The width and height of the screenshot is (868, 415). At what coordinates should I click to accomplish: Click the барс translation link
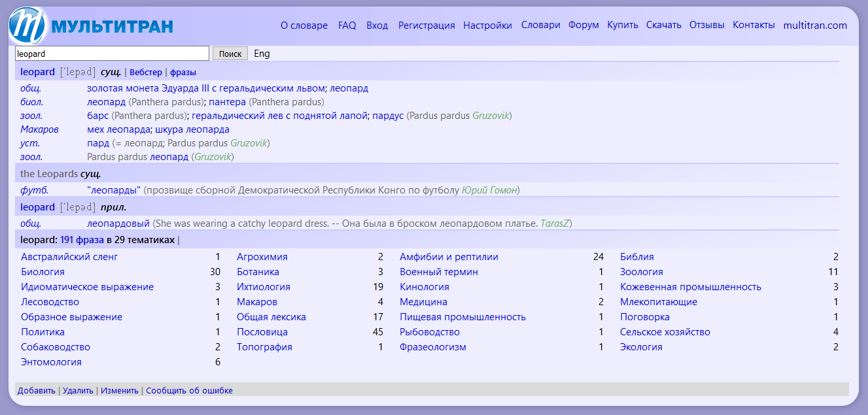tap(97, 116)
